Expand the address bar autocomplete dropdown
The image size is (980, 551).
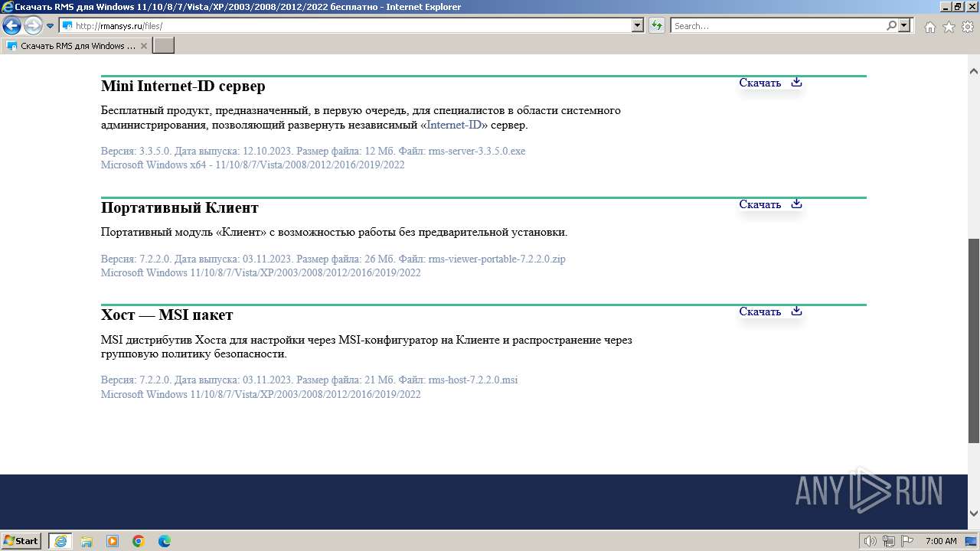coord(638,26)
